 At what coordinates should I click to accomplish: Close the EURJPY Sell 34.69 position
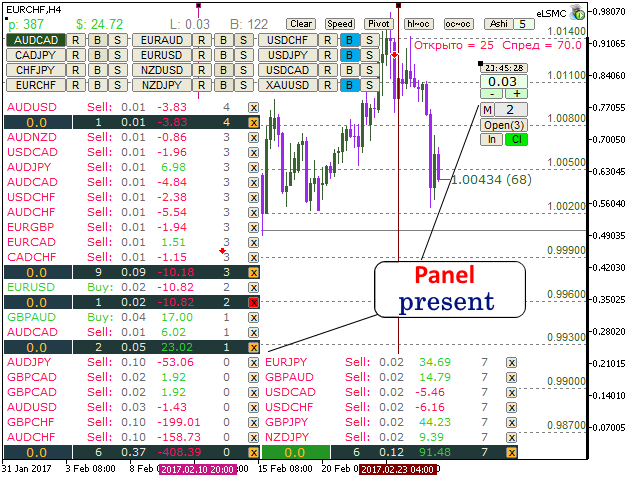click(511, 363)
